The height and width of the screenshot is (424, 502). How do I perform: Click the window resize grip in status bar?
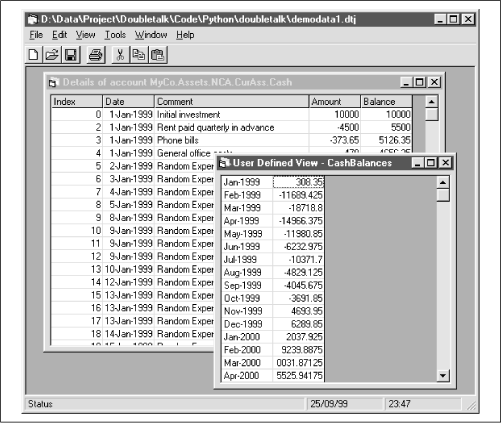471,405
